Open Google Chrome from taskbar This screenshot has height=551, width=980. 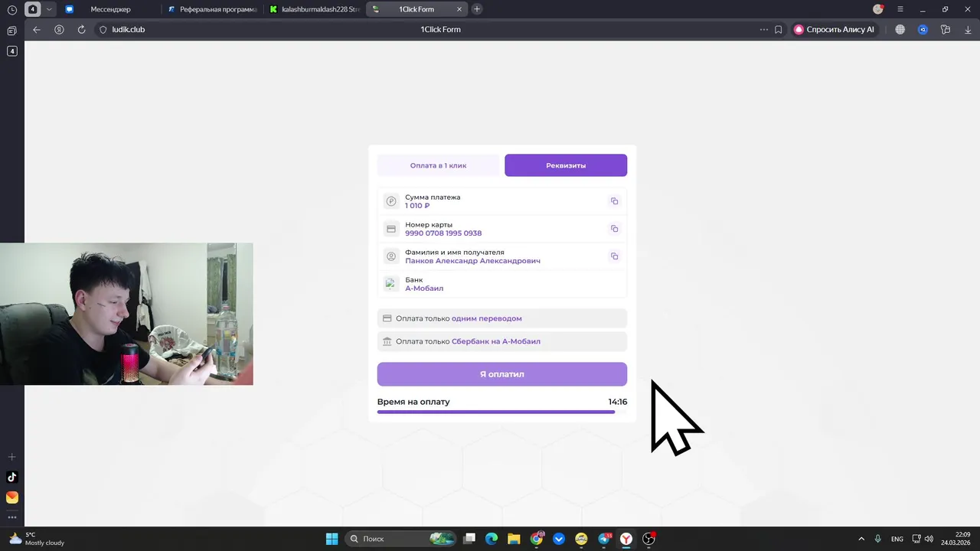pyautogui.click(x=537, y=539)
